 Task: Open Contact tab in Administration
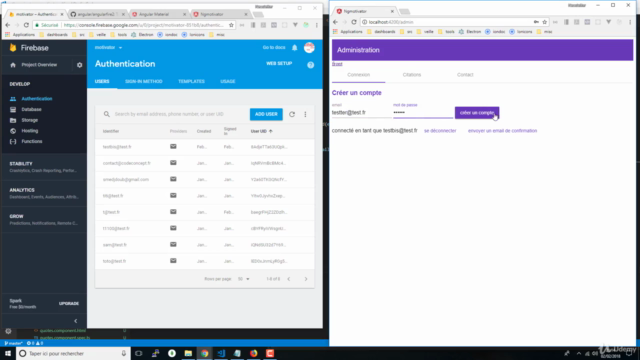pos(465,75)
